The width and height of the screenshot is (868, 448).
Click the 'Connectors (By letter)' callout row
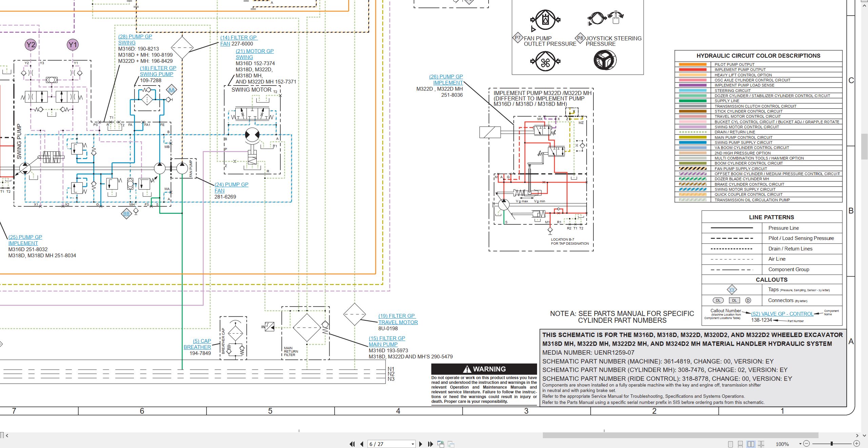tap(772, 300)
